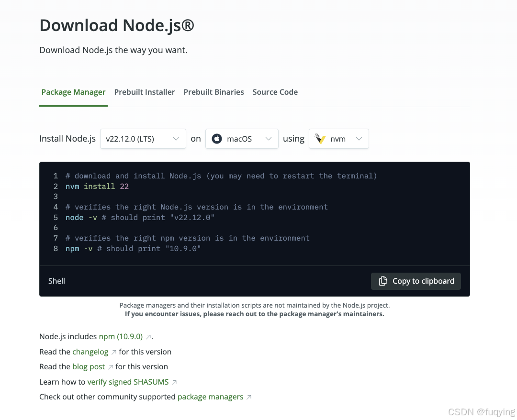Open the Node.js version dropdown showing v22.12.0 (LTS)

pos(143,139)
